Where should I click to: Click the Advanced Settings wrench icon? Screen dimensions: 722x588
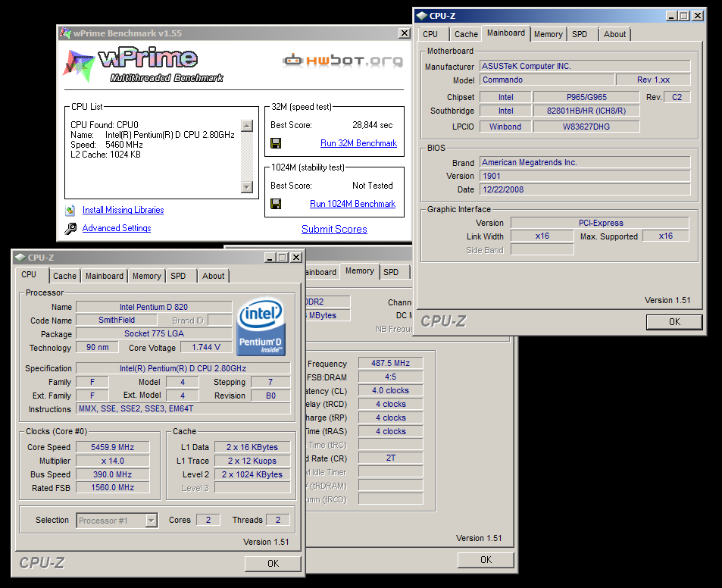[x=70, y=228]
